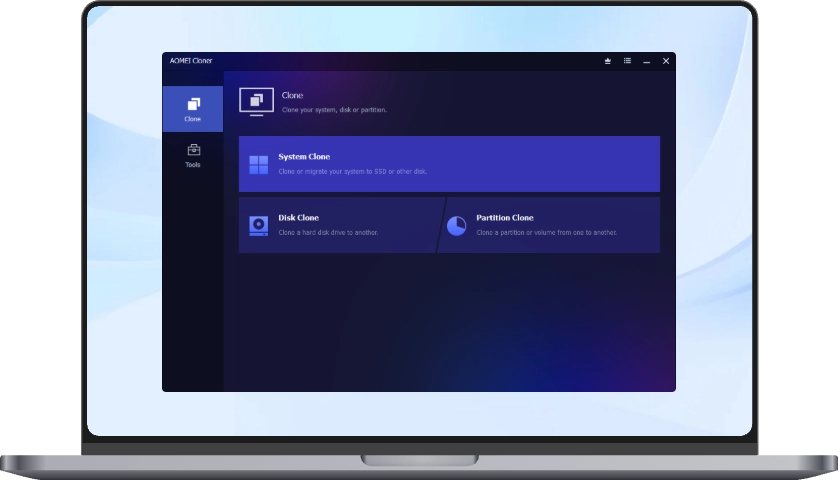Open Tools via the toolbox icon
Image resolution: width=840 pixels, height=480 pixels.
193,150
